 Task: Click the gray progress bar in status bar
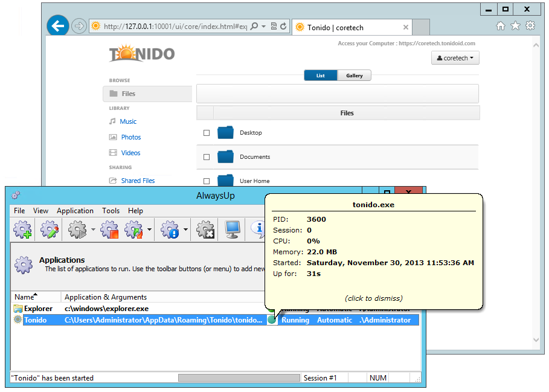coord(239,378)
